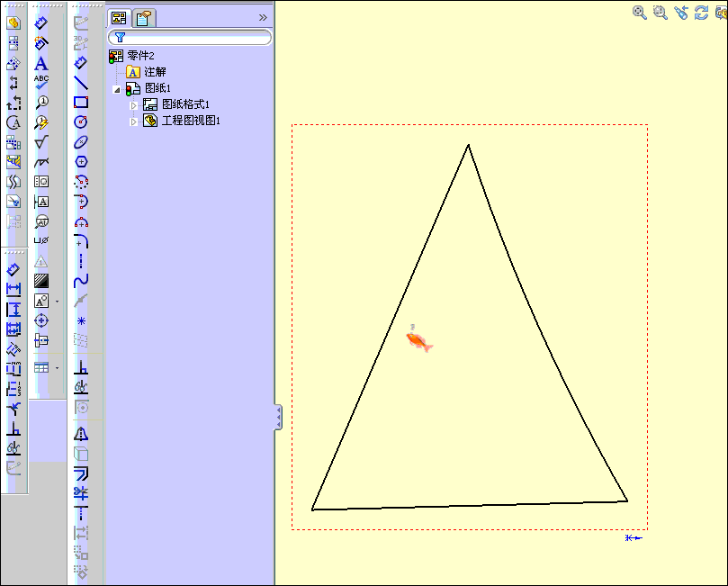
Task: Select the Auto Balloon lightning tool
Action: 40,122
